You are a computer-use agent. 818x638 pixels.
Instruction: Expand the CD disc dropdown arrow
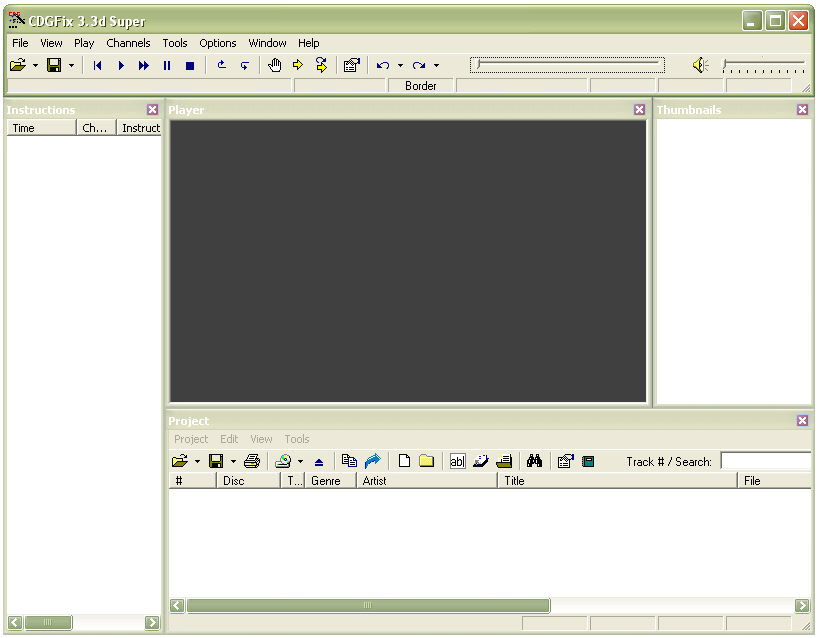pyautogui.click(x=300, y=462)
